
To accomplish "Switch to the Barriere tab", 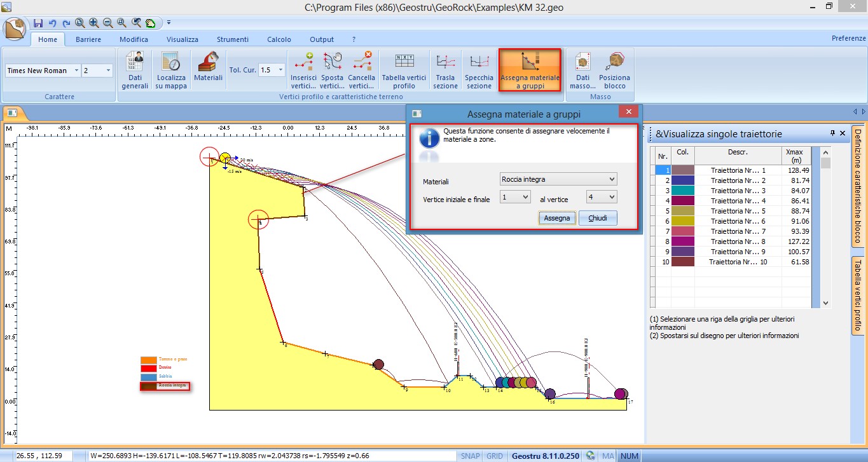I will [x=88, y=39].
